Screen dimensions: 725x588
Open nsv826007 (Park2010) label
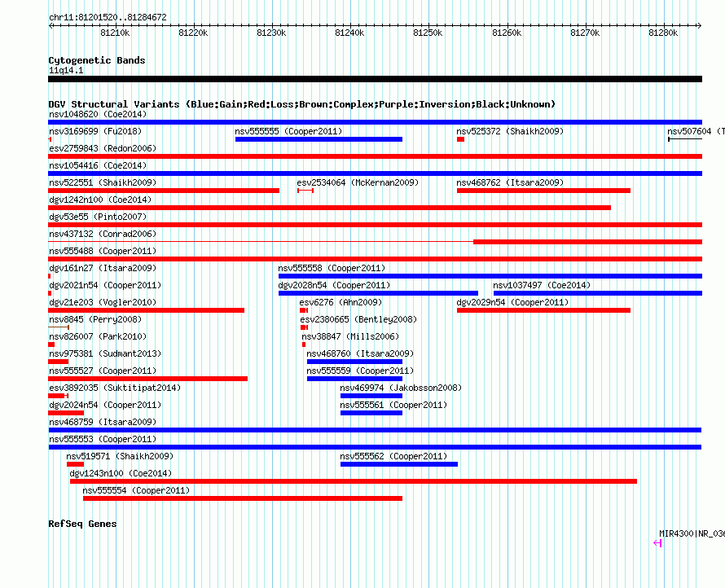98,336
